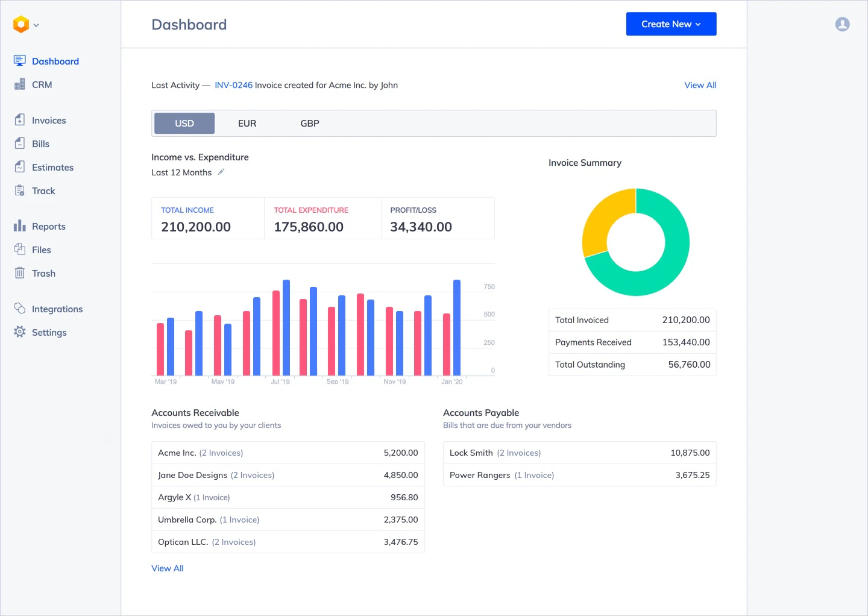Open the Reports bar chart icon
868x616 pixels.
tap(20, 226)
